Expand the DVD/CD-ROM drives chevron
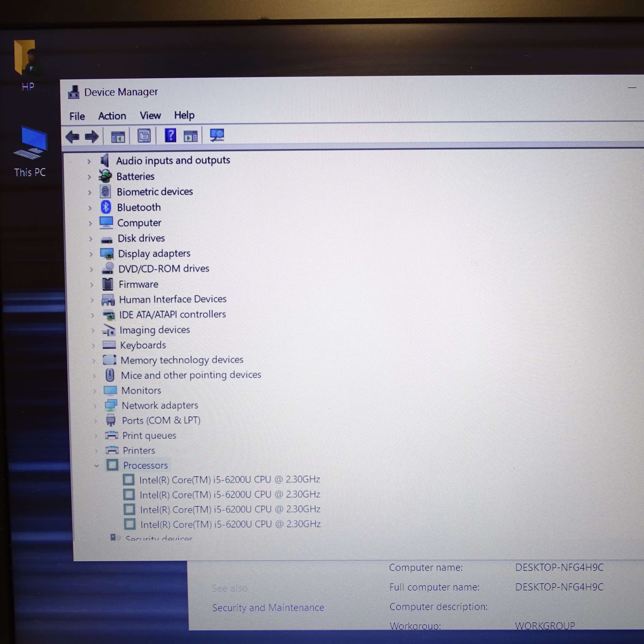The height and width of the screenshot is (644, 644). coord(91,269)
